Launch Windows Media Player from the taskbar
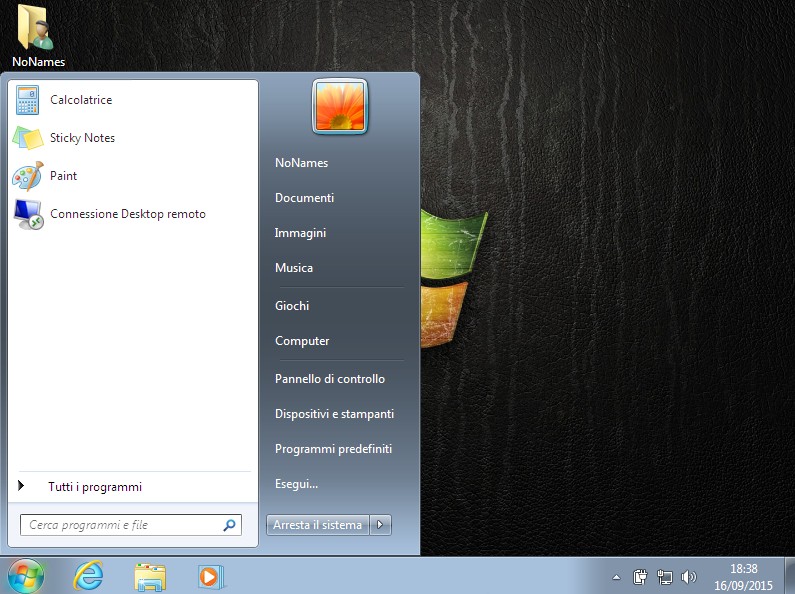This screenshot has height=594, width=795. pyautogui.click(x=210, y=577)
